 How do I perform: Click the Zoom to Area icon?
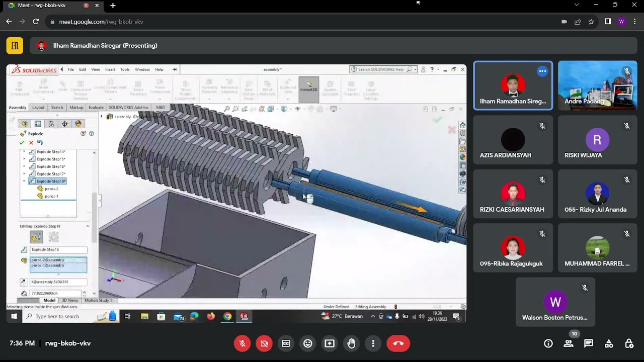236,109
